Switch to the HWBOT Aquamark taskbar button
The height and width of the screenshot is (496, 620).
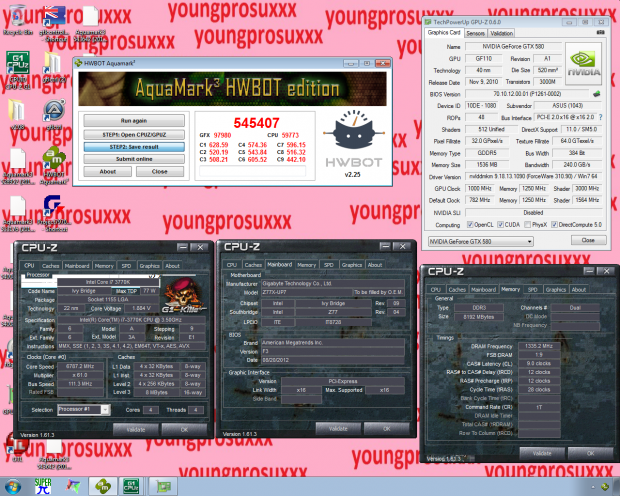click(103, 487)
